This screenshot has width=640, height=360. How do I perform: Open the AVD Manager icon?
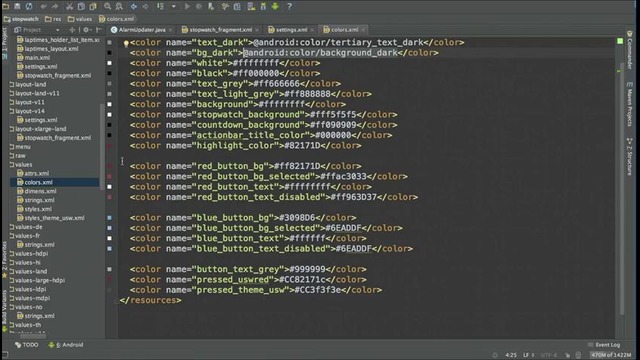coord(251,6)
